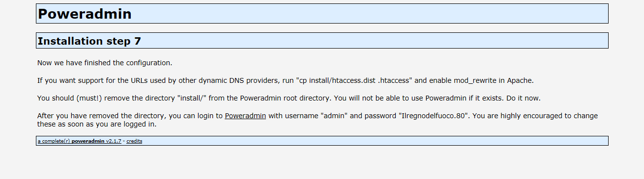
Task: Click the "Now we have finished the configuration" text
Action: point(105,63)
